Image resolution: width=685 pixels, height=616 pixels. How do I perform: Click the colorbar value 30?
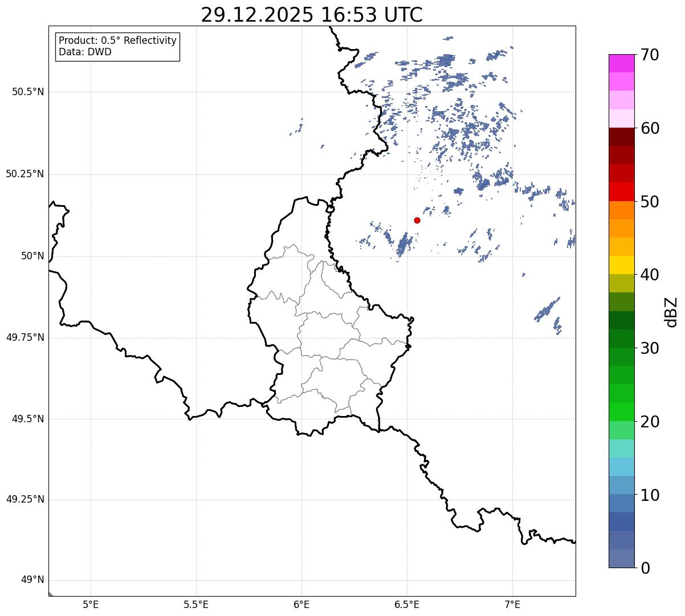[x=650, y=348]
